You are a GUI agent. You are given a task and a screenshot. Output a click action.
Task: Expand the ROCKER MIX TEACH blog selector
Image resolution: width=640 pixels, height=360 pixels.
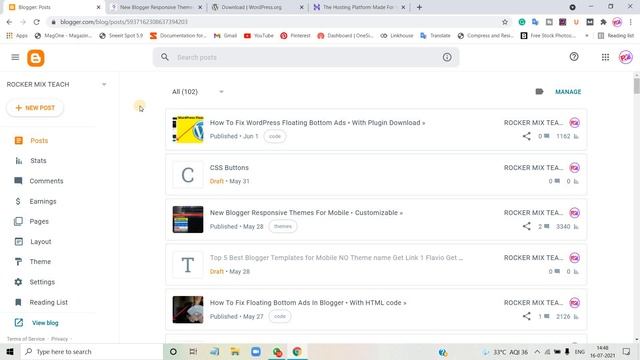104,84
